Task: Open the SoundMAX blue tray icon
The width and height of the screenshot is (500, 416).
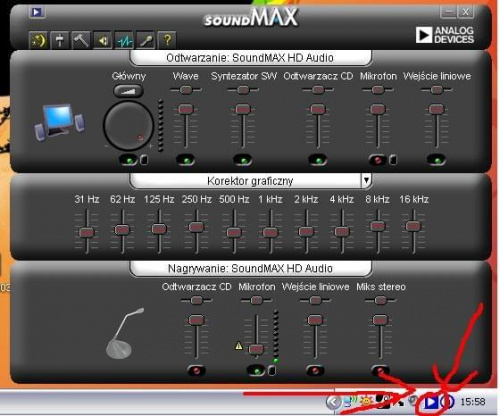Action: [x=430, y=402]
